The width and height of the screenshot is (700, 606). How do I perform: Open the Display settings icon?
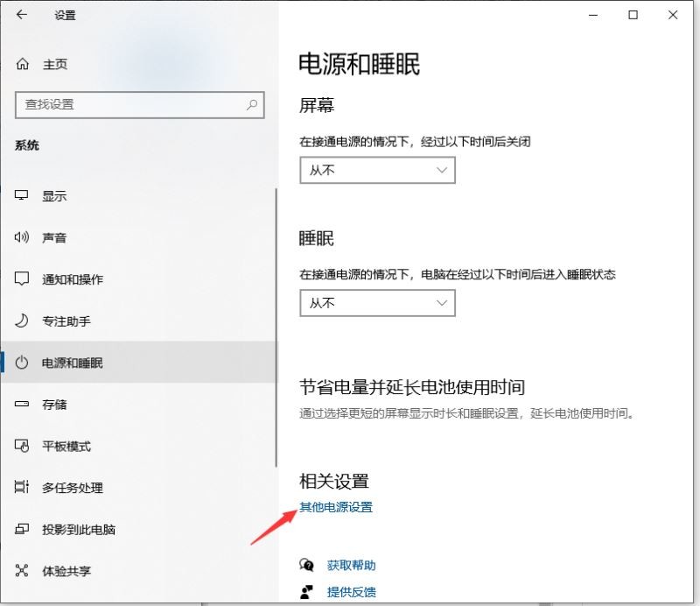(x=21, y=195)
